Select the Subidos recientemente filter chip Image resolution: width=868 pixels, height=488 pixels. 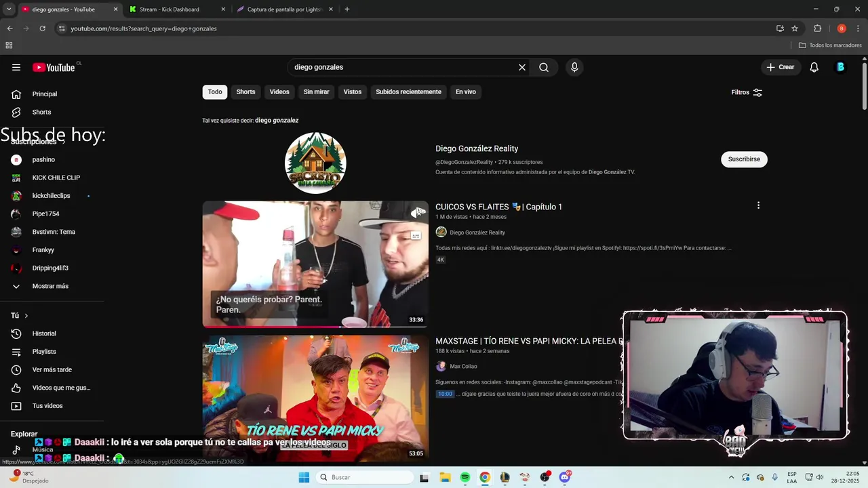pos(408,92)
